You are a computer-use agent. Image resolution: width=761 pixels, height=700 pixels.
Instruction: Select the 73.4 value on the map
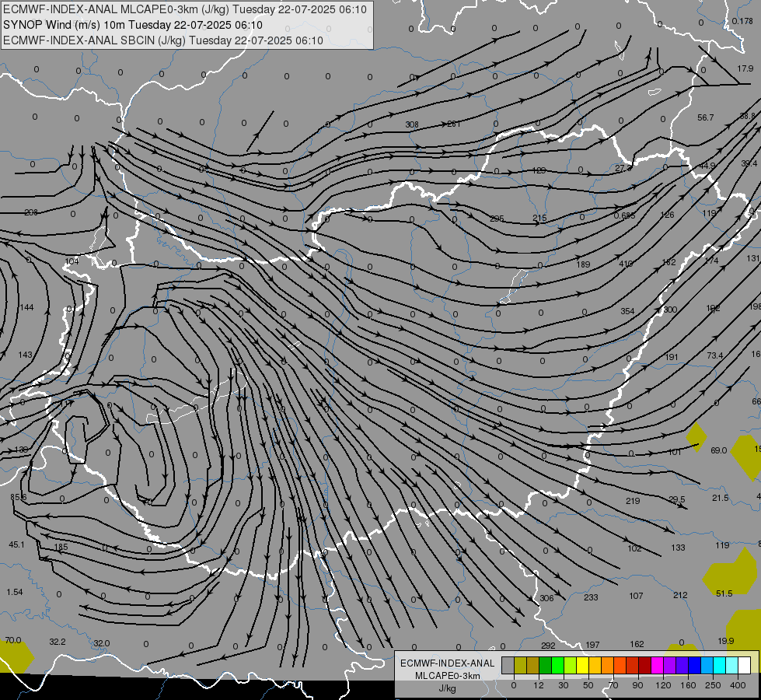714,355
